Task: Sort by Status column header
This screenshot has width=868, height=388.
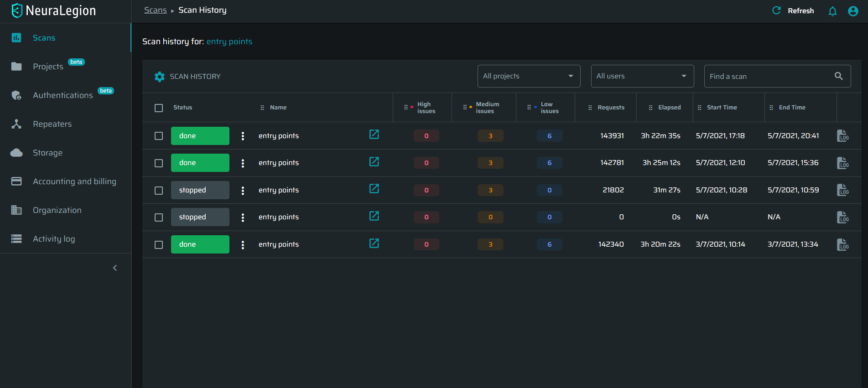Action: click(183, 108)
